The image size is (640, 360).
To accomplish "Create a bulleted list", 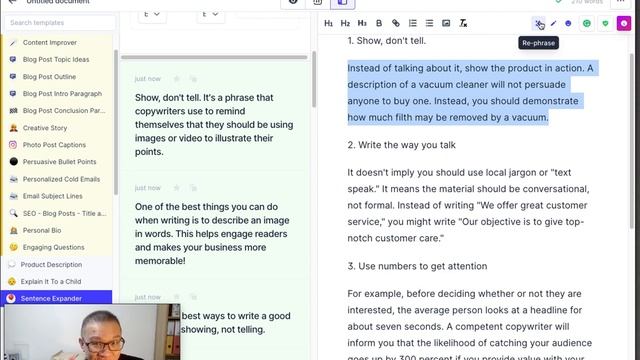I will pyautogui.click(x=429, y=23).
